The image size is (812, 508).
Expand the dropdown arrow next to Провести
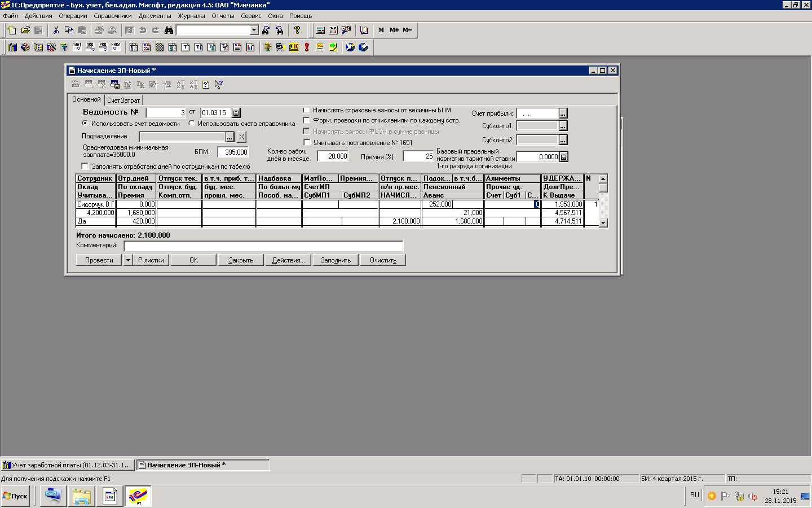pyautogui.click(x=128, y=260)
